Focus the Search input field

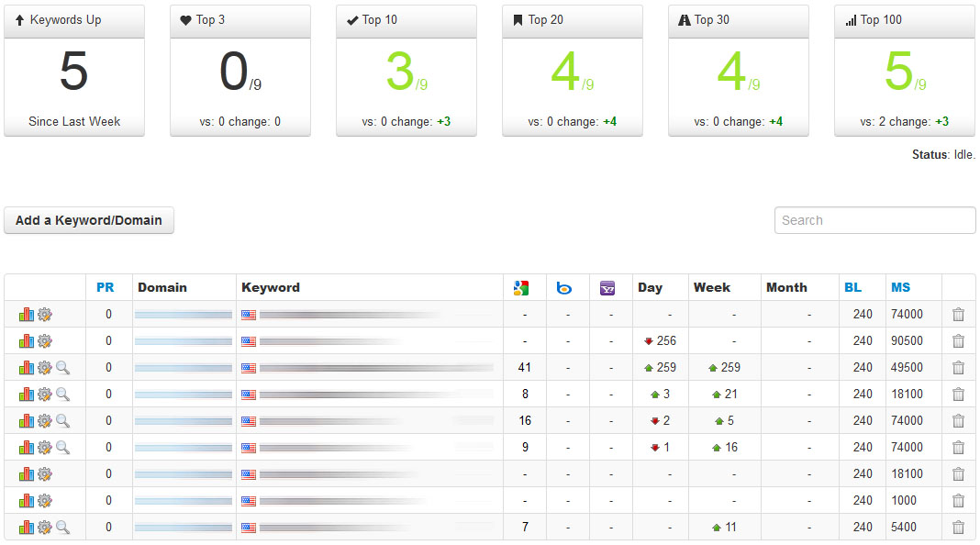tap(875, 220)
